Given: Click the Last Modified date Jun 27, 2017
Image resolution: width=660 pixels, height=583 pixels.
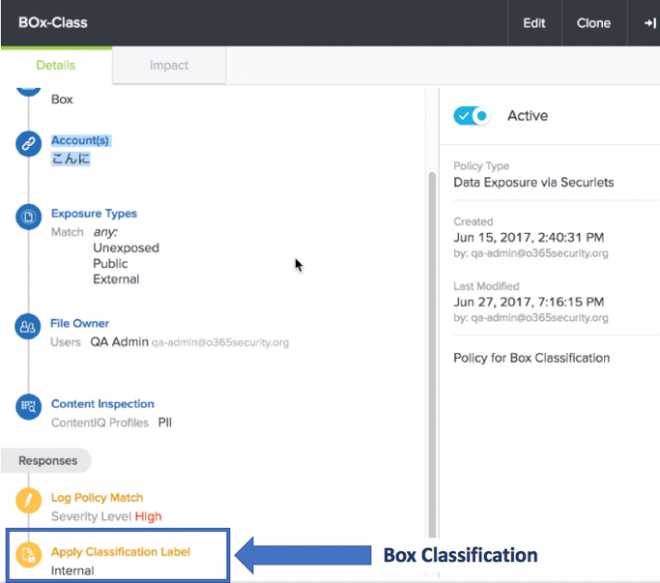Looking at the screenshot, I should 529,302.
